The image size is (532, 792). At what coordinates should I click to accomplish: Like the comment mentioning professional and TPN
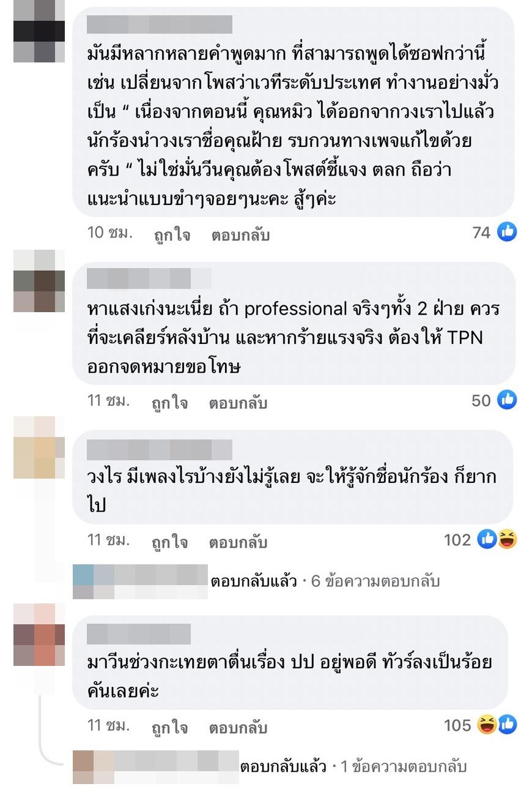(x=170, y=403)
